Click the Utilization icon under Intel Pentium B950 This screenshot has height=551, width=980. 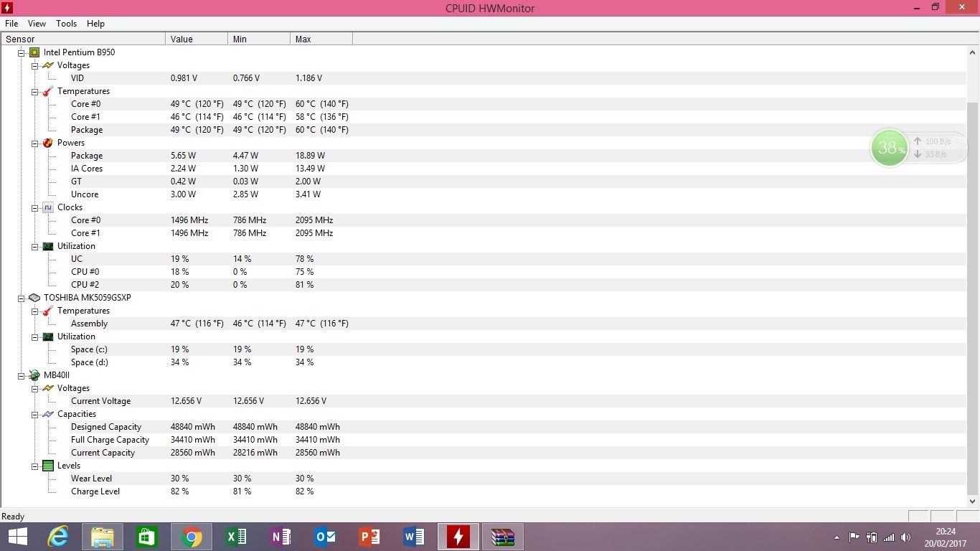point(48,246)
